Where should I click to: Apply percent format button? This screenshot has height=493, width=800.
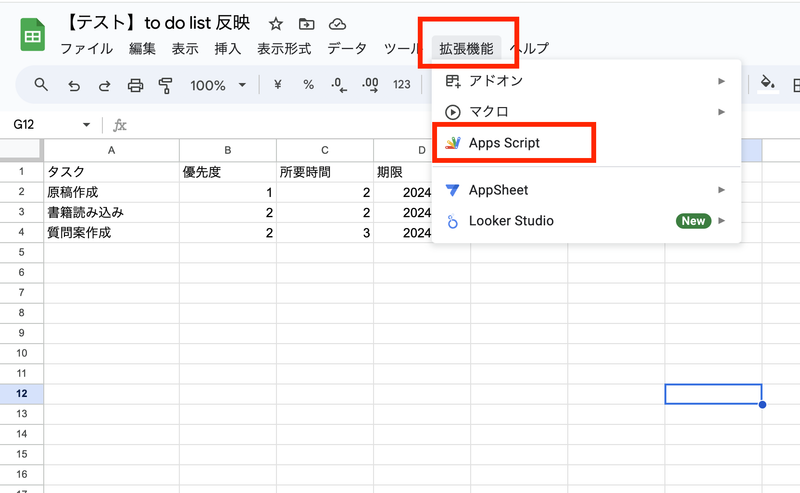click(309, 85)
